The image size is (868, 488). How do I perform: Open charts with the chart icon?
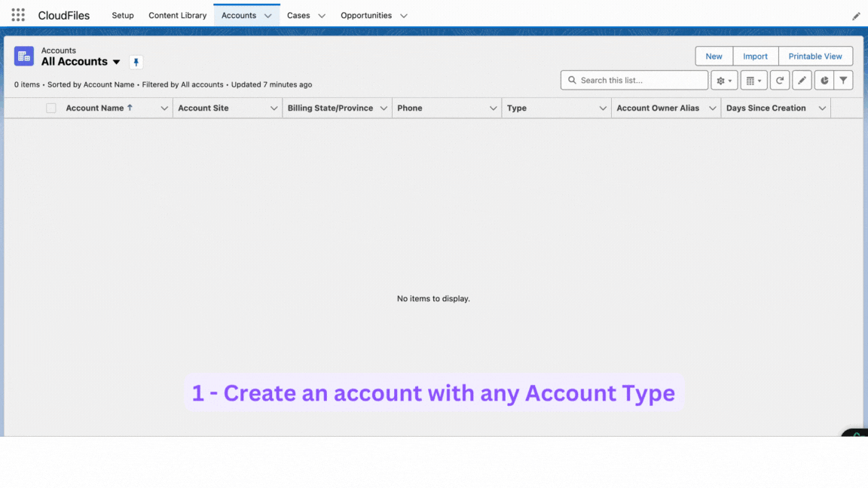pyautogui.click(x=823, y=80)
